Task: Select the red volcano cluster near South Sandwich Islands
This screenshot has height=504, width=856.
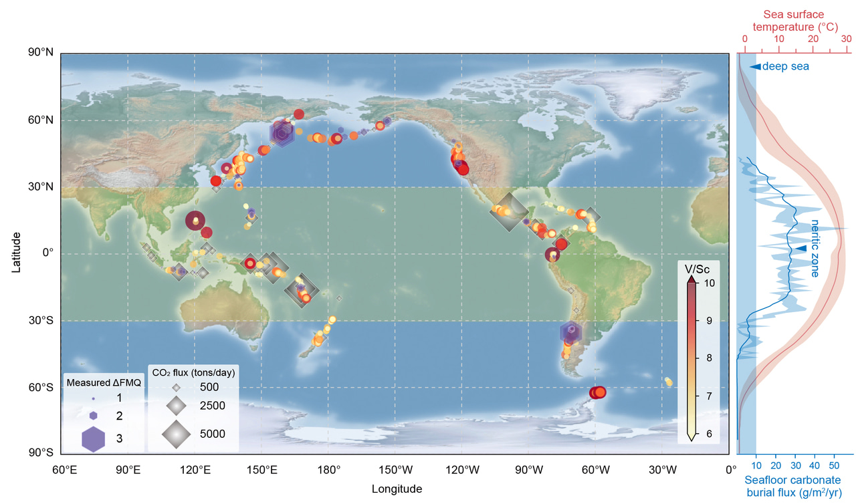Action: pyautogui.click(x=597, y=393)
